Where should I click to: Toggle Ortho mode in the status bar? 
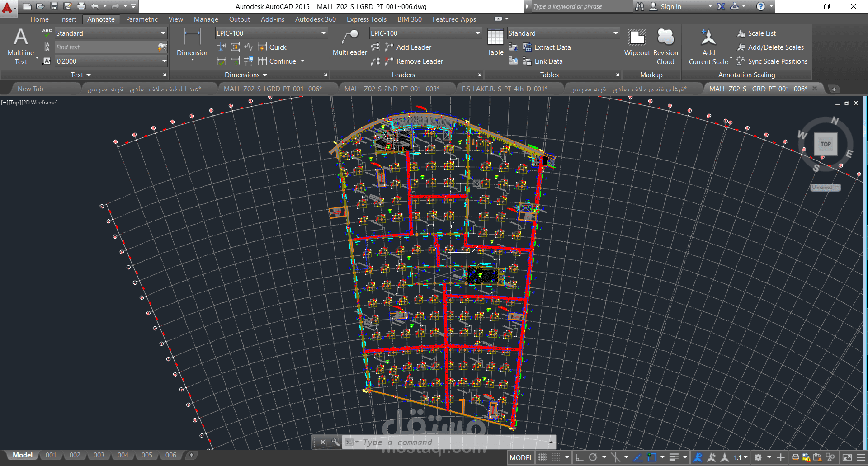[x=580, y=457]
